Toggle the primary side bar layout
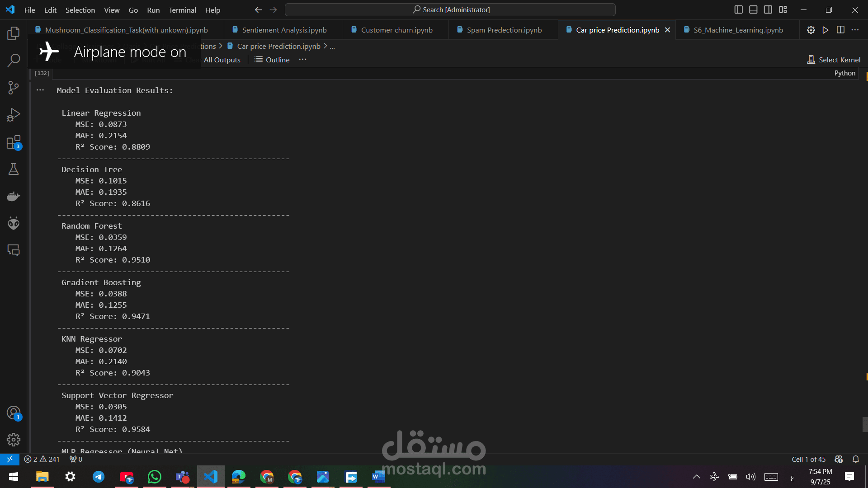 coord(738,9)
